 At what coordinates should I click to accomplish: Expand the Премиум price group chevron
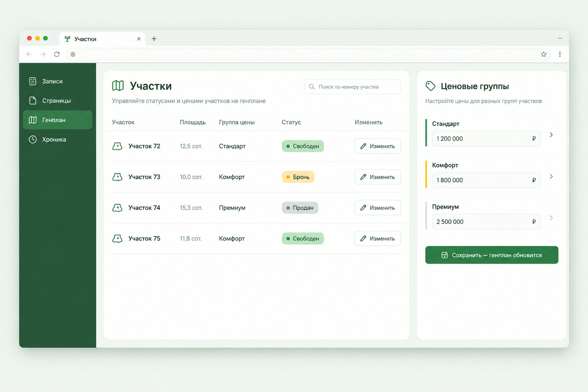click(551, 218)
